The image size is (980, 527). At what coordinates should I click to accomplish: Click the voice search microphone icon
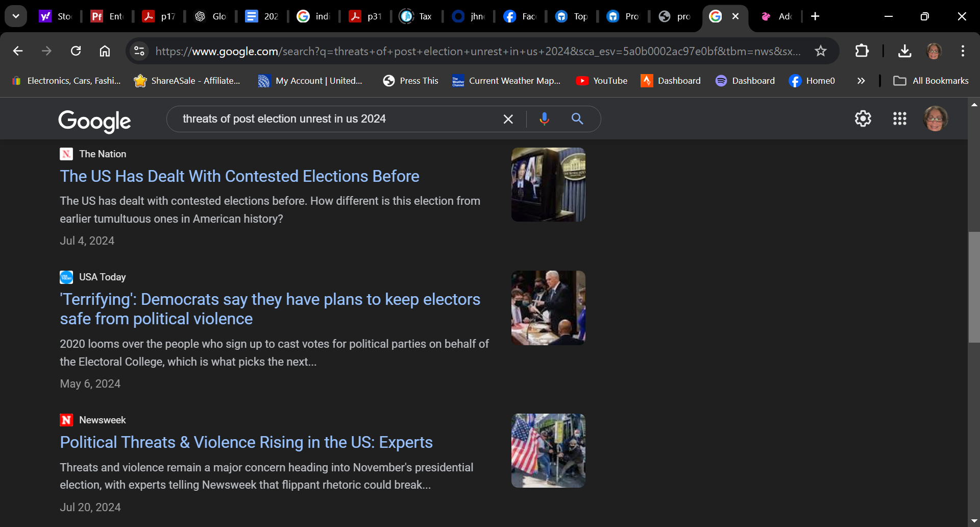[544, 119]
